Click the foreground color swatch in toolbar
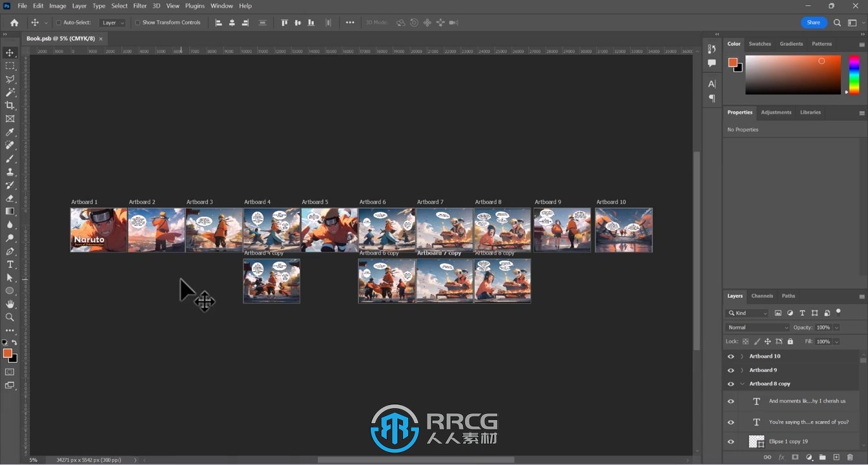 click(x=7, y=353)
